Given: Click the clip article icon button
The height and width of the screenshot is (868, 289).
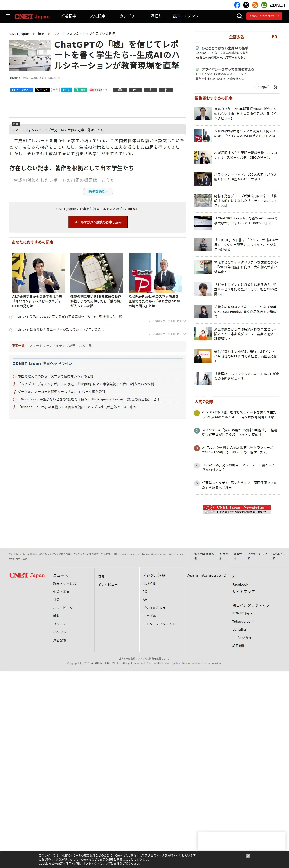Looking at the screenshot, I should (x=166, y=90).
